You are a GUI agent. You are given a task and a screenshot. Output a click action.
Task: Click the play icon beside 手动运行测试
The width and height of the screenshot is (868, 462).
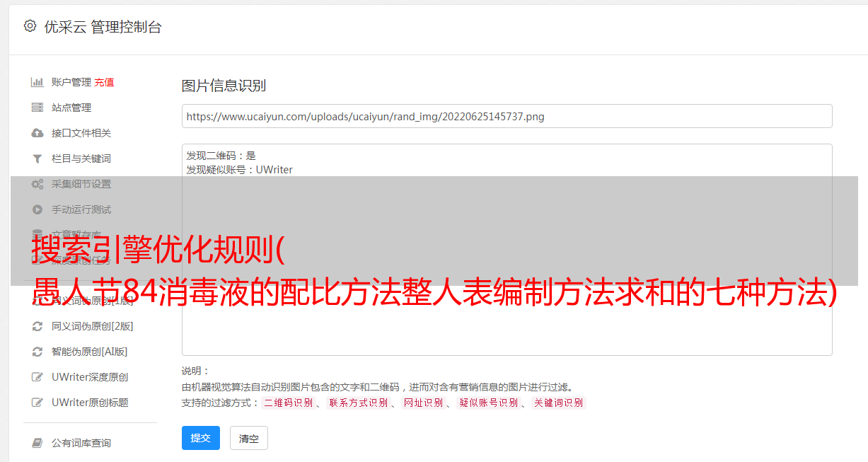37,209
